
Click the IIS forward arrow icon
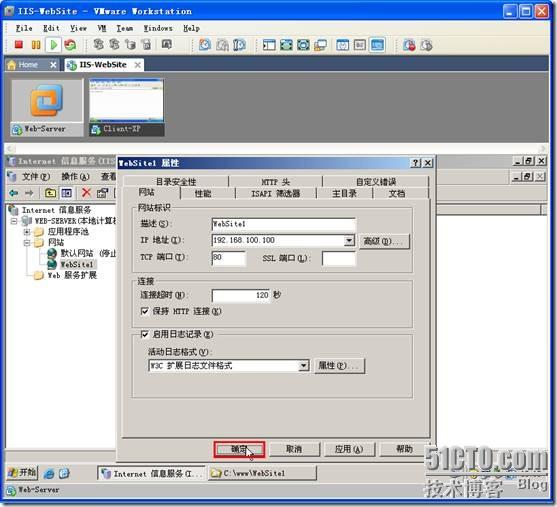tap(29, 193)
